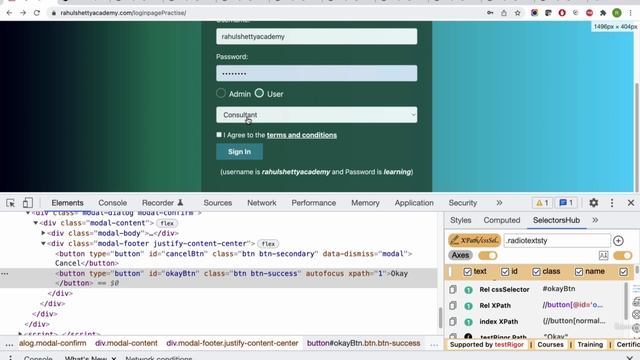Click the Courses link in SelectorsHub footer
Viewport: 640px width, 360px height.
coord(550,344)
